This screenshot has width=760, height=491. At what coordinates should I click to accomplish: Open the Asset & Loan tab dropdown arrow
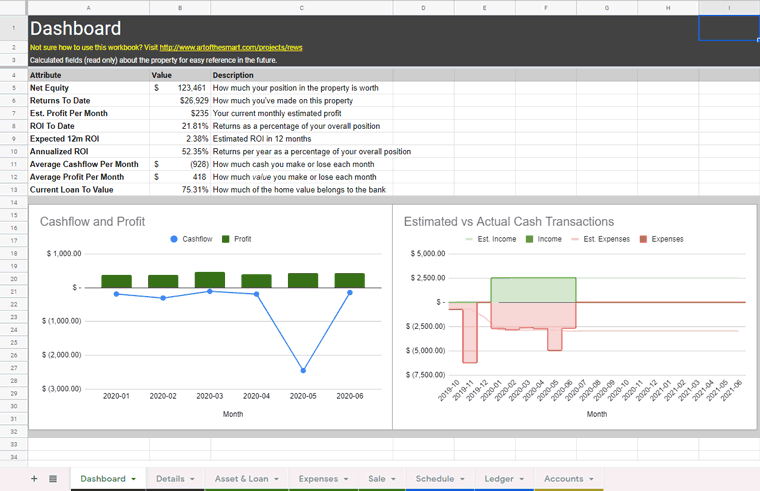click(x=276, y=479)
